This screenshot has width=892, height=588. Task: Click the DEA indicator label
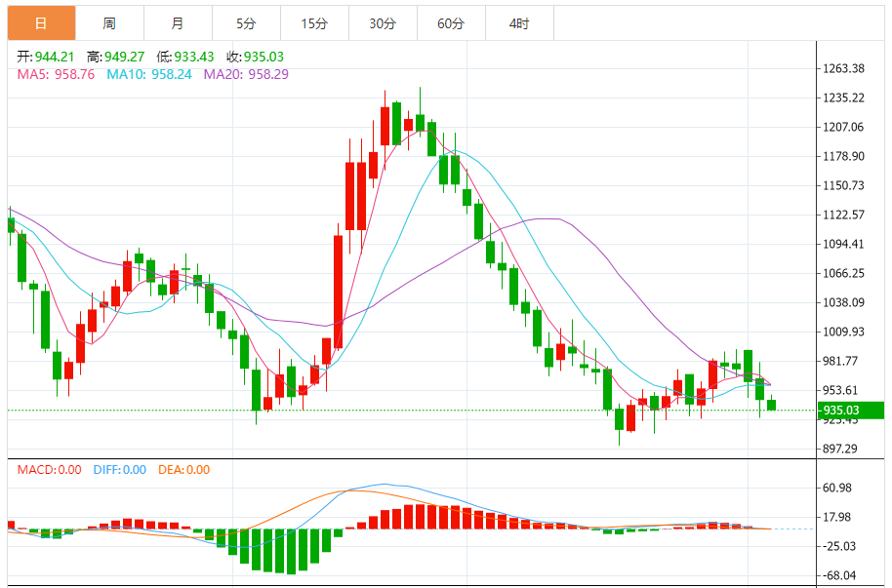pos(182,470)
